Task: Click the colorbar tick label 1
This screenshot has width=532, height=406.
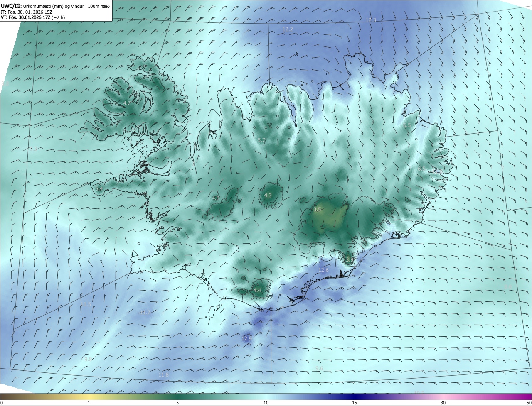Action: [x=89, y=403]
